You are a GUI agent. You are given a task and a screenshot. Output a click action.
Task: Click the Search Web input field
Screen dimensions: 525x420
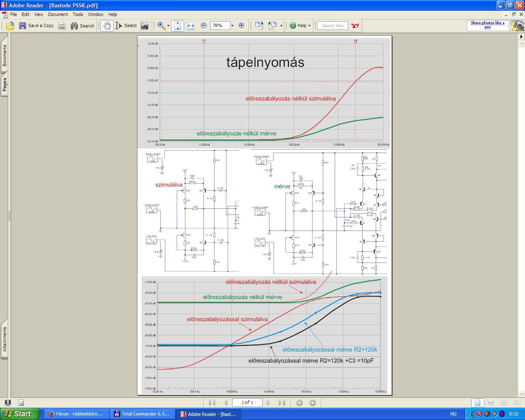pyautogui.click(x=333, y=26)
